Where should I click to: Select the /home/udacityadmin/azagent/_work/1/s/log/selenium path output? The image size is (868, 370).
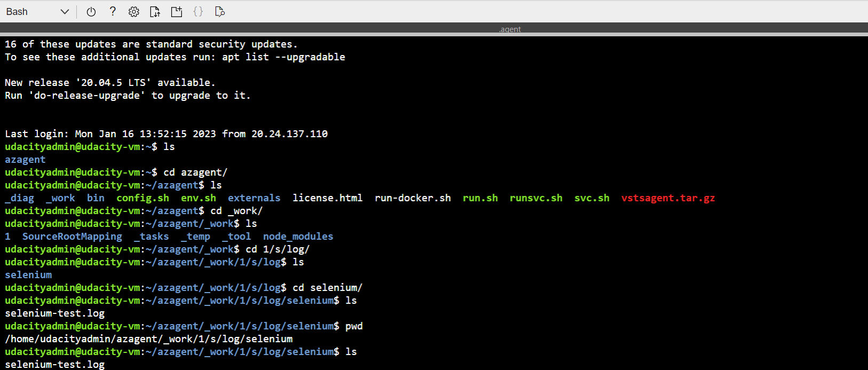(x=149, y=339)
